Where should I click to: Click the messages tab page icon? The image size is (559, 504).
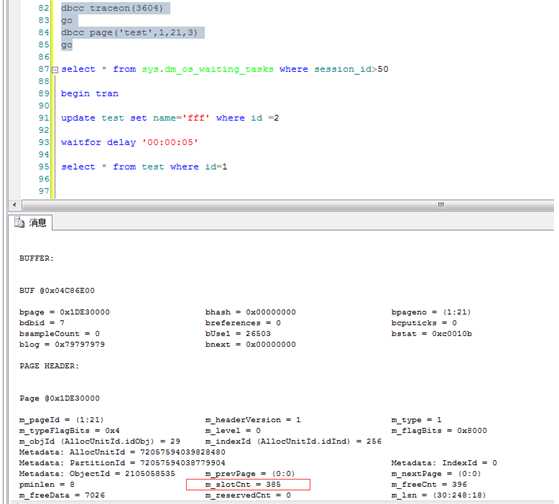(x=19, y=223)
